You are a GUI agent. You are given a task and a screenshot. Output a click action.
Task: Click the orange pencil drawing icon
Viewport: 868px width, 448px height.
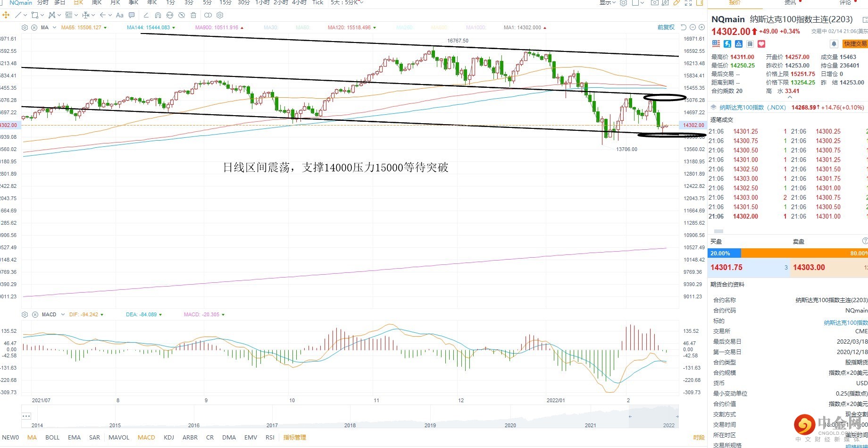coord(676,3)
